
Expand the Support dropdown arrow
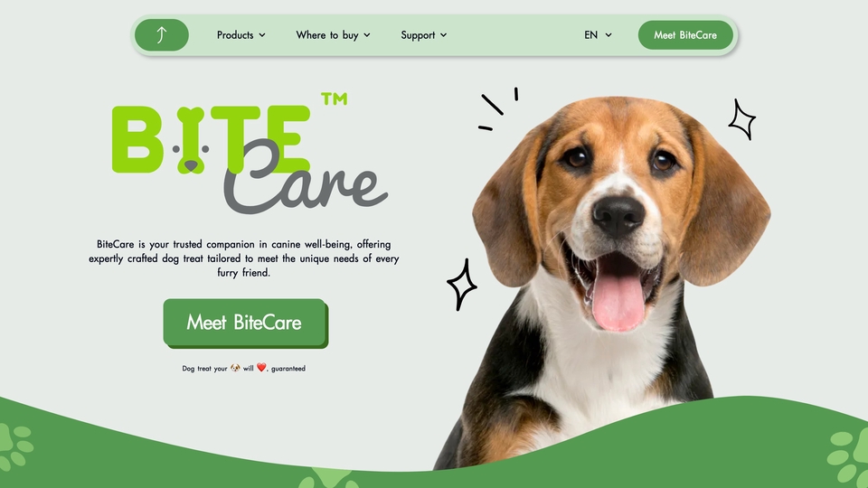tap(443, 35)
